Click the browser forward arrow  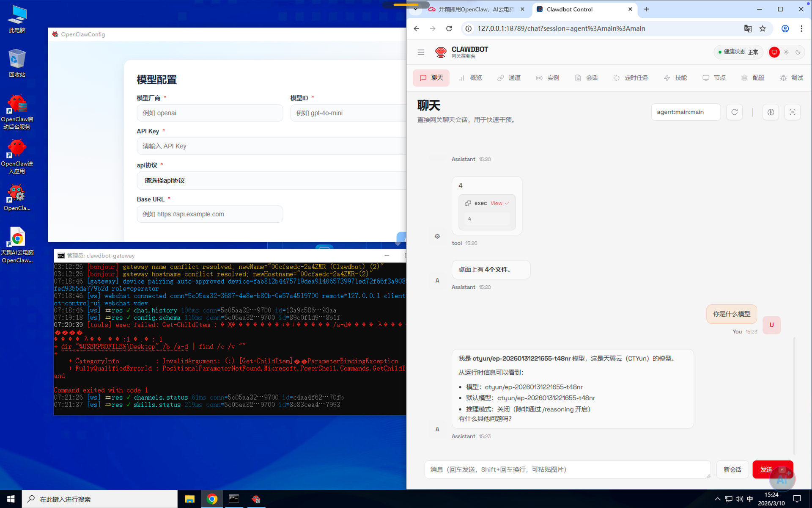click(432, 28)
